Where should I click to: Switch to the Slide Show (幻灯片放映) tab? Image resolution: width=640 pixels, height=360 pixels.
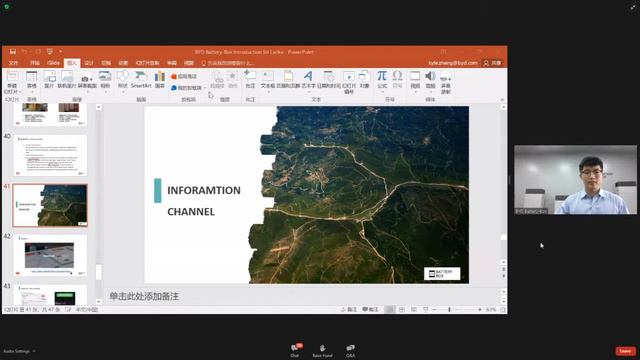[x=147, y=63]
